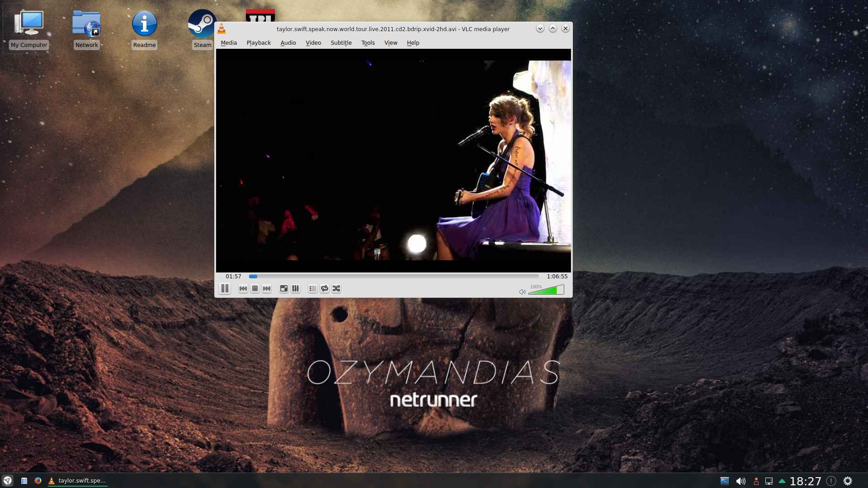Select the My Computer desktop icon

point(29,29)
